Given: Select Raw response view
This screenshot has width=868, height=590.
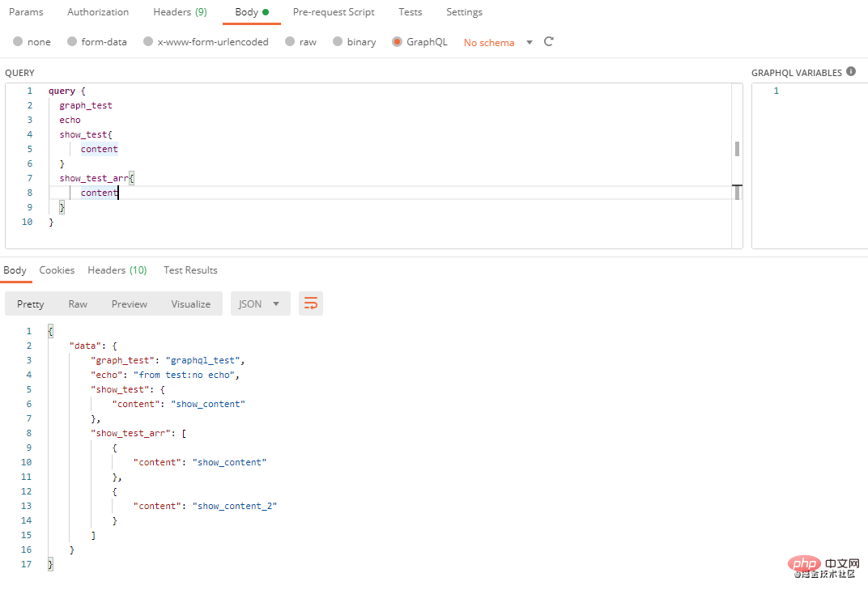Looking at the screenshot, I should (x=78, y=303).
